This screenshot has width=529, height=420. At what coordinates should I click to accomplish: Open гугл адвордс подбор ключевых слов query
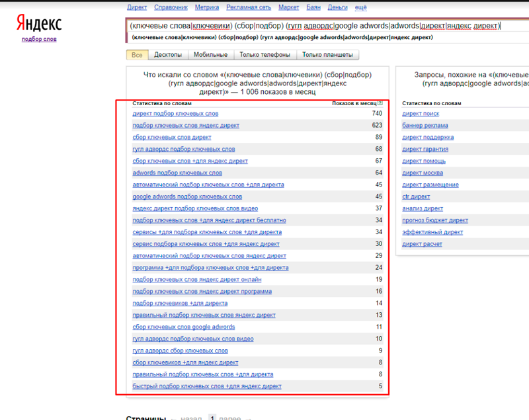click(184, 149)
